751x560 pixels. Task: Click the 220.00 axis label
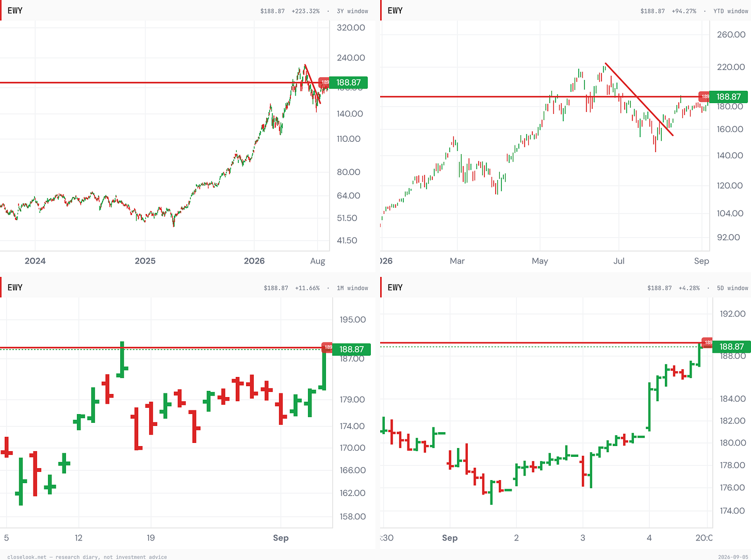pos(731,67)
